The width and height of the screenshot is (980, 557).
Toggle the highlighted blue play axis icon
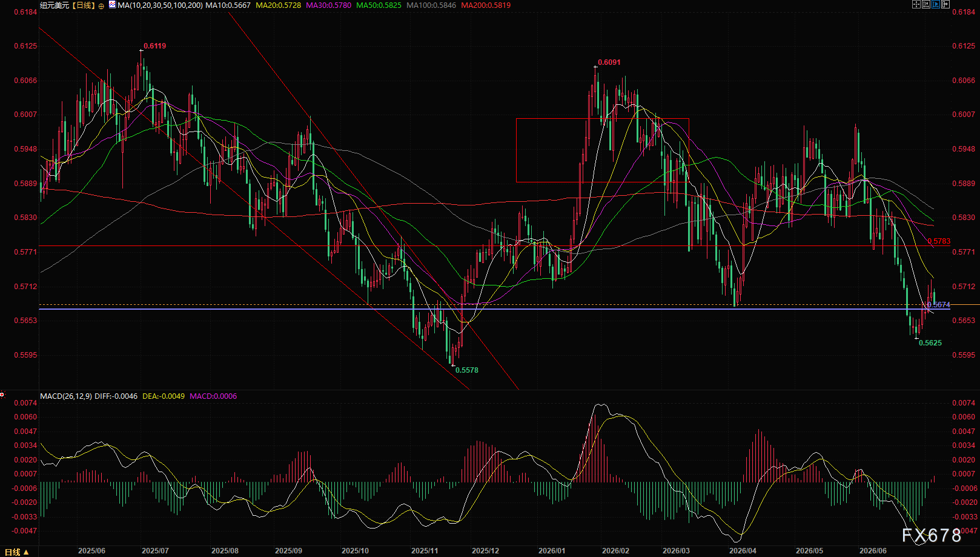(x=936, y=4)
